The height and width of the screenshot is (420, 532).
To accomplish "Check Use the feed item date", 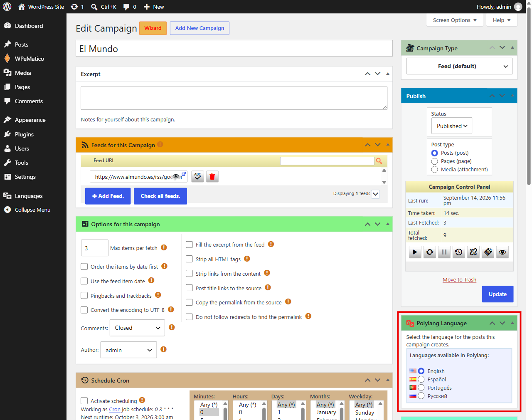I will click(84, 281).
